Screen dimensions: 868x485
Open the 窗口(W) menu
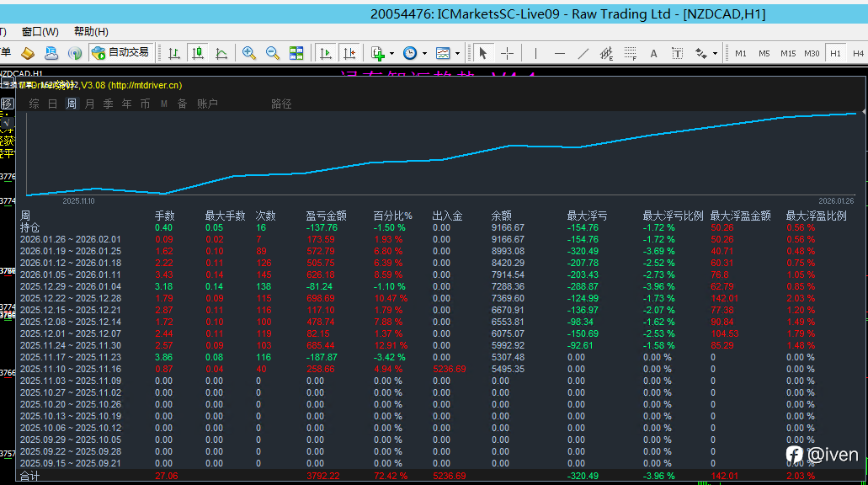pos(40,32)
